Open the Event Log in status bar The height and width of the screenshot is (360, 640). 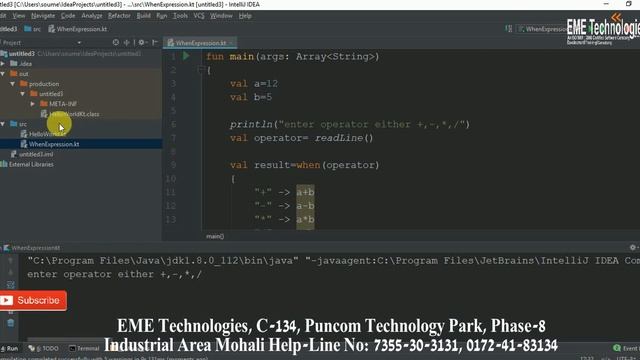tap(627, 348)
